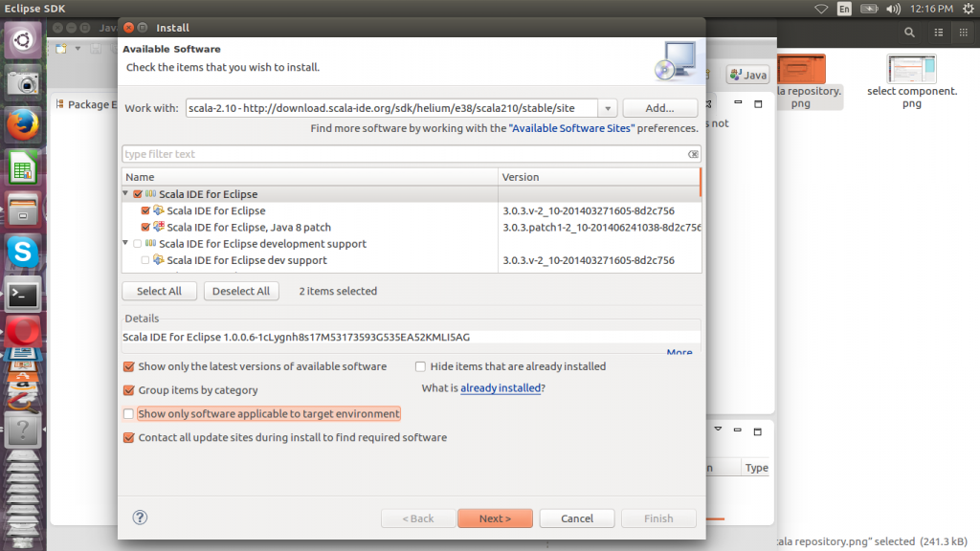Open the file archive manager in dock

coord(23,209)
